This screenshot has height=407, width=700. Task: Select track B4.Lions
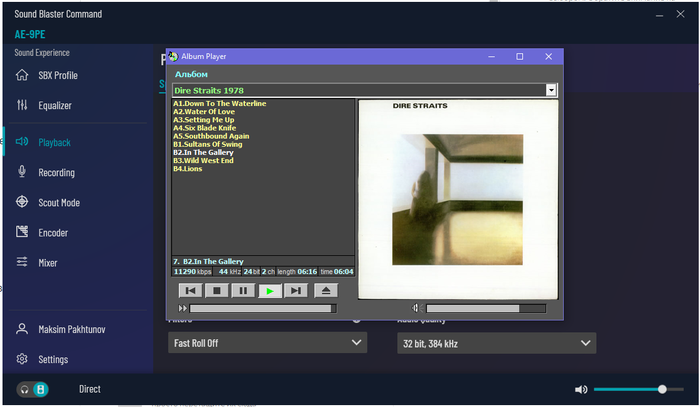pos(188,169)
